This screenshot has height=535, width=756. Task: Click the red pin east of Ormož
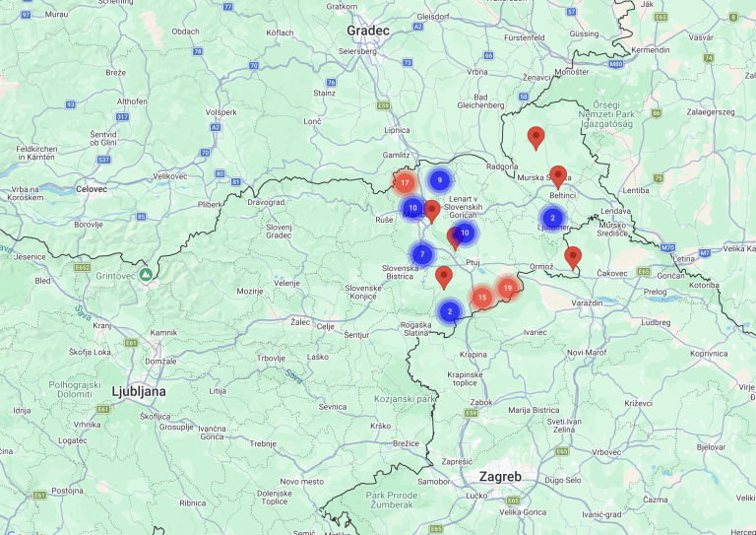coord(573,257)
